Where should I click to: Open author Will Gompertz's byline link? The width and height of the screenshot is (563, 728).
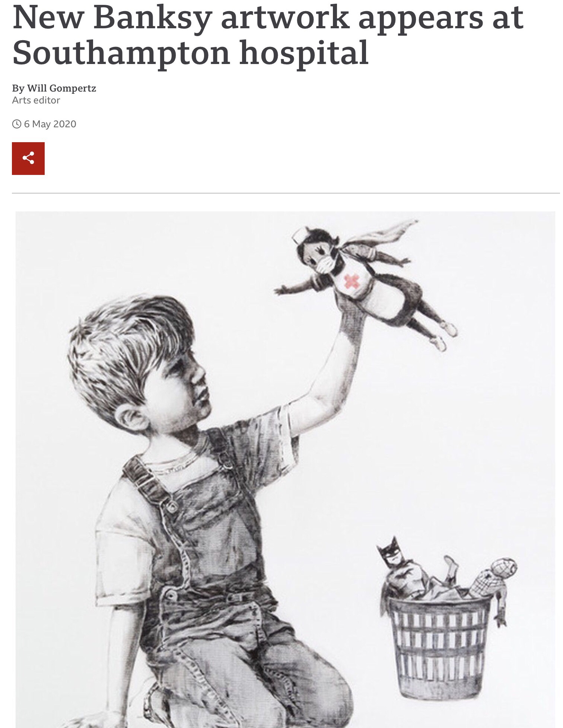[54, 88]
